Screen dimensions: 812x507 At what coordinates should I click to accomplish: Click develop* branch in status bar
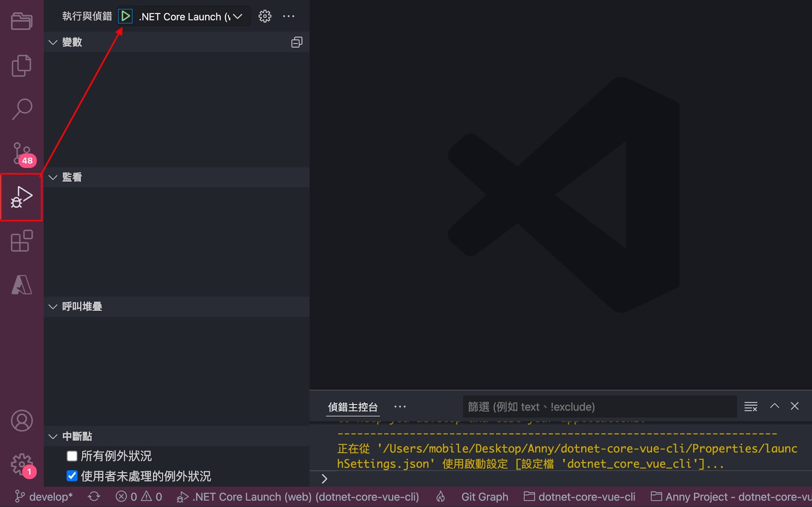44,497
